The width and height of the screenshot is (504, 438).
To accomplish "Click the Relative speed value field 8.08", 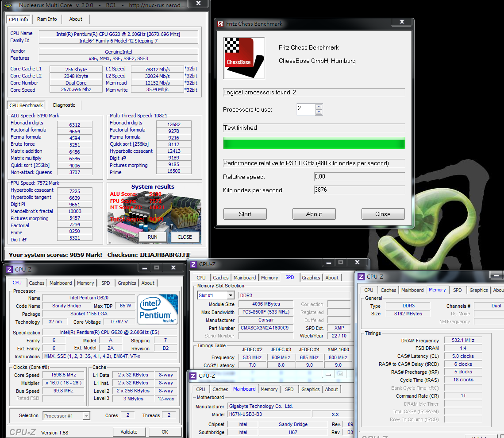I will [359, 177].
